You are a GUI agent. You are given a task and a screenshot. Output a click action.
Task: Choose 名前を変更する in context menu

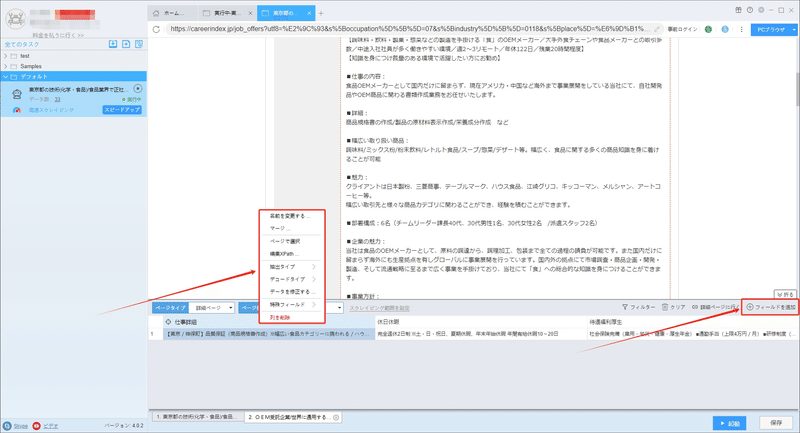[291, 216]
